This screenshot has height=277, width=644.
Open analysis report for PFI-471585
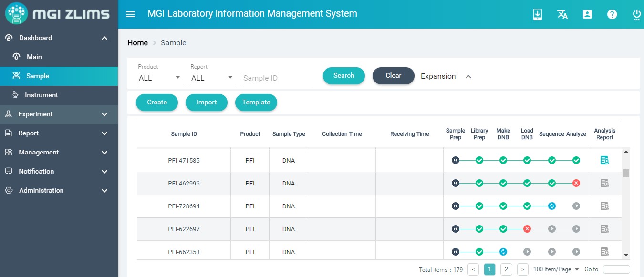pos(605,160)
